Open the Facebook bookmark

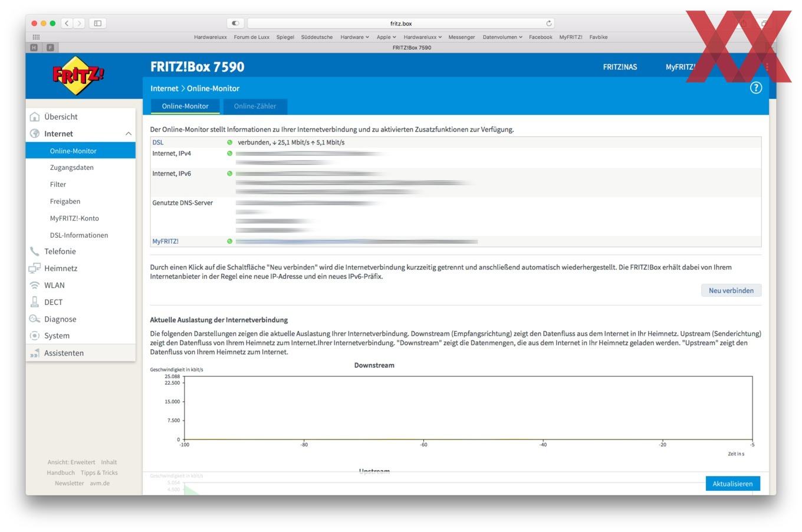[541, 37]
